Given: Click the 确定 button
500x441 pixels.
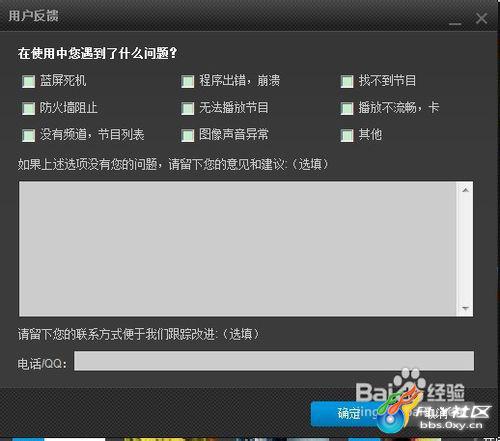Looking at the screenshot, I should pos(349,414).
